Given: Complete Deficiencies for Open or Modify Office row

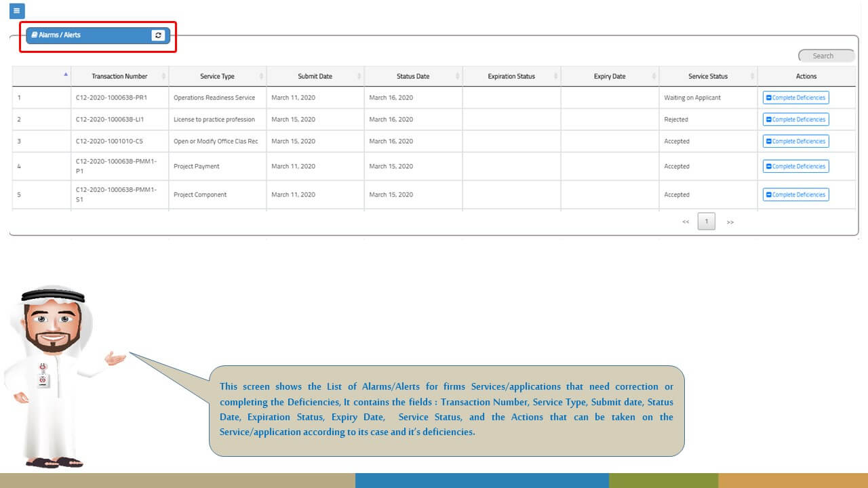Looking at the screenshot, I should click(x=795, y=141).
